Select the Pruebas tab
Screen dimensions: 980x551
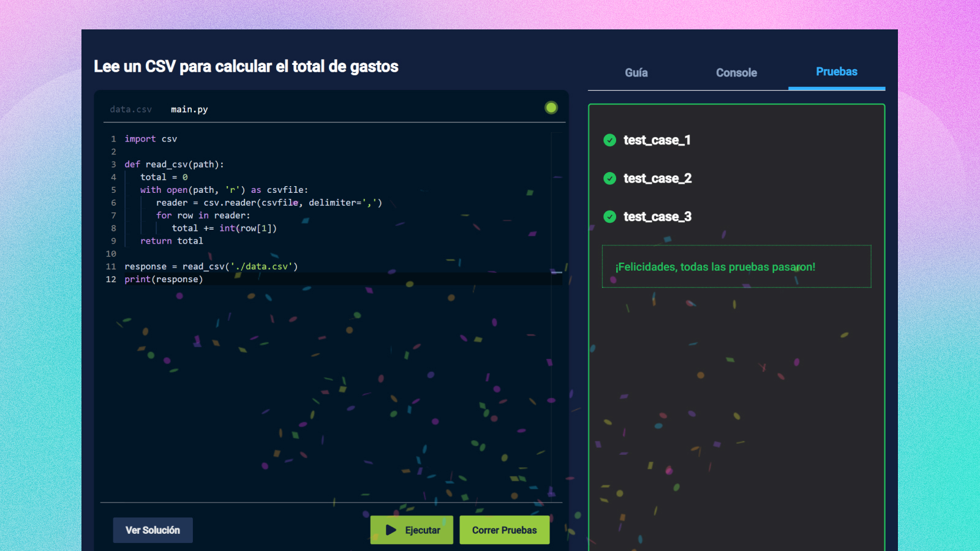836,72
